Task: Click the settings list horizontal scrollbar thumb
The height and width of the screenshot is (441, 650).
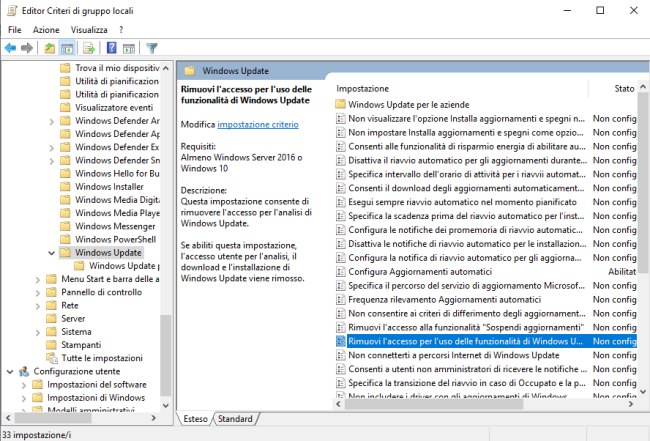Action: tap(433, 404)
